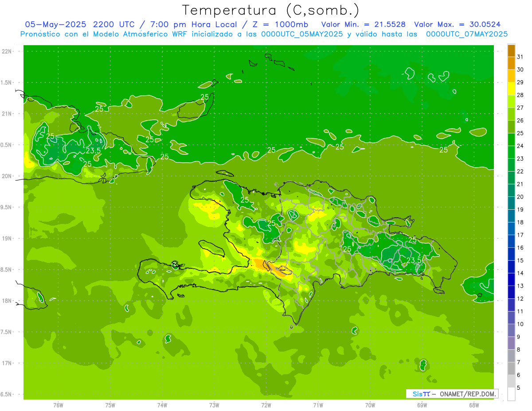Select the "70W" longitude label
Image resolution: width=532 pixels, height=411 pixels.
pyautogui.click(x=370, y=405)
